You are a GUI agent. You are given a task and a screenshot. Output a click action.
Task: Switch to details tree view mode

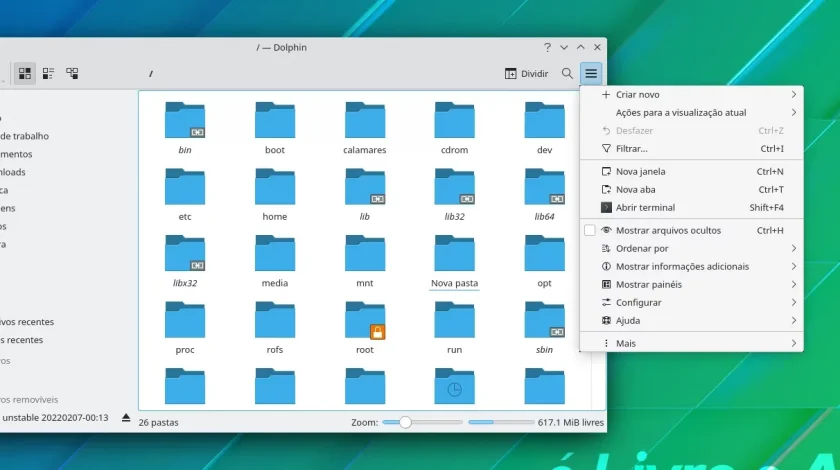tap(72, 73)
